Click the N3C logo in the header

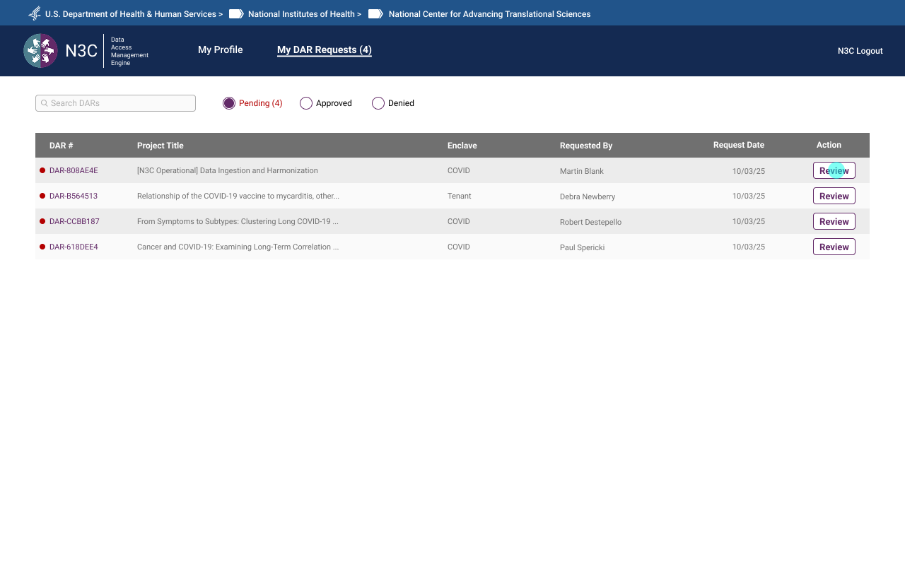[40, 50]
